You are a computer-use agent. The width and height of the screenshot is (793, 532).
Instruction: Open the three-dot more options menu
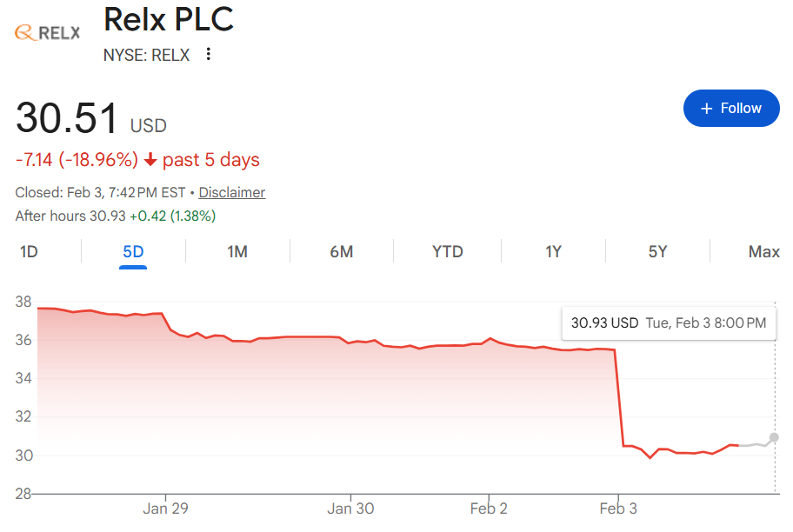[x=208, y=55]
